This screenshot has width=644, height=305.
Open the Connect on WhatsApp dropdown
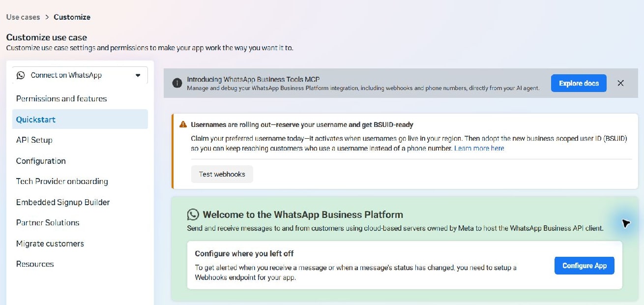tap(80, 75)
